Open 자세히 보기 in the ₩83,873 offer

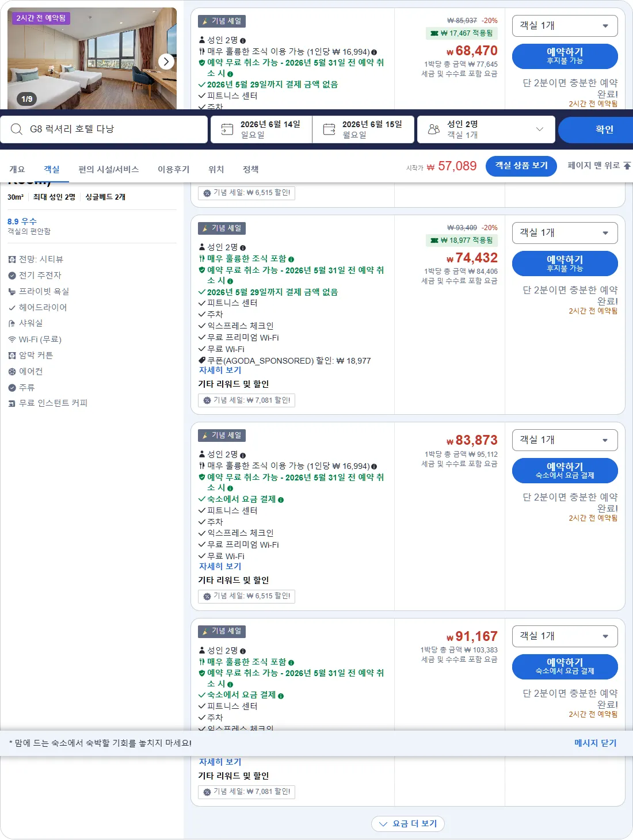click(x=220, y=567)
